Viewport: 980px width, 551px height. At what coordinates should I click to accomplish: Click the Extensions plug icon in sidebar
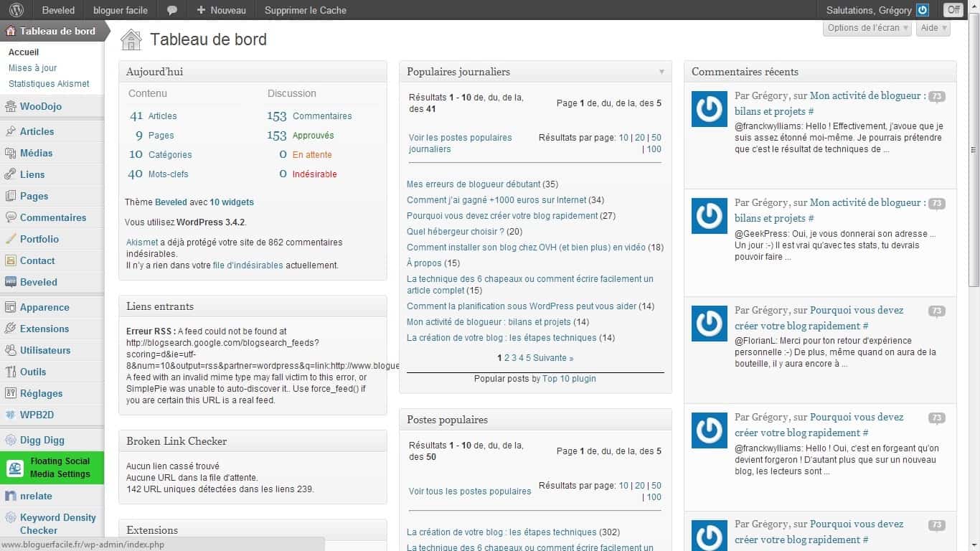coord(11,329)
